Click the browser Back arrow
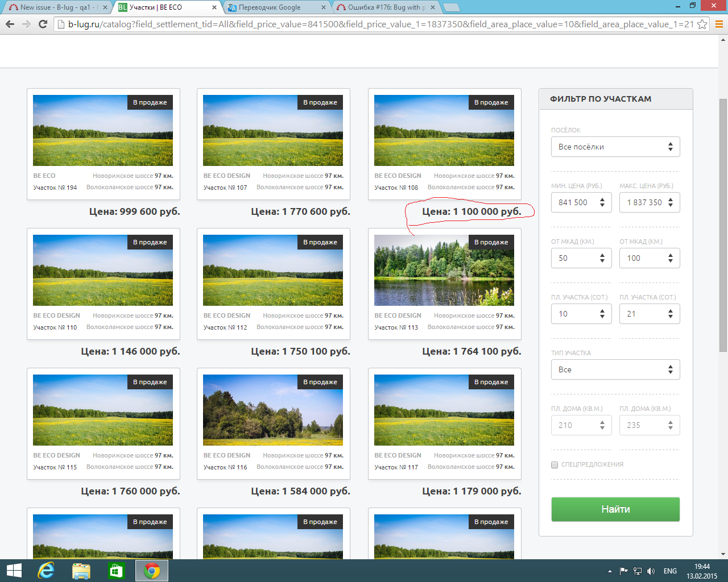Viewport: 728px width, 582px height. click(x=10, y=24)
